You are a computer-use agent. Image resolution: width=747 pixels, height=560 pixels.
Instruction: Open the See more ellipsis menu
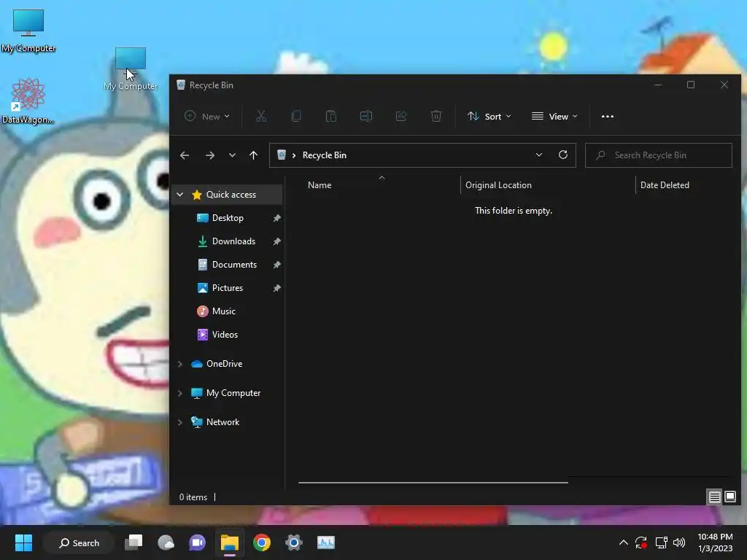coord(608,116)
